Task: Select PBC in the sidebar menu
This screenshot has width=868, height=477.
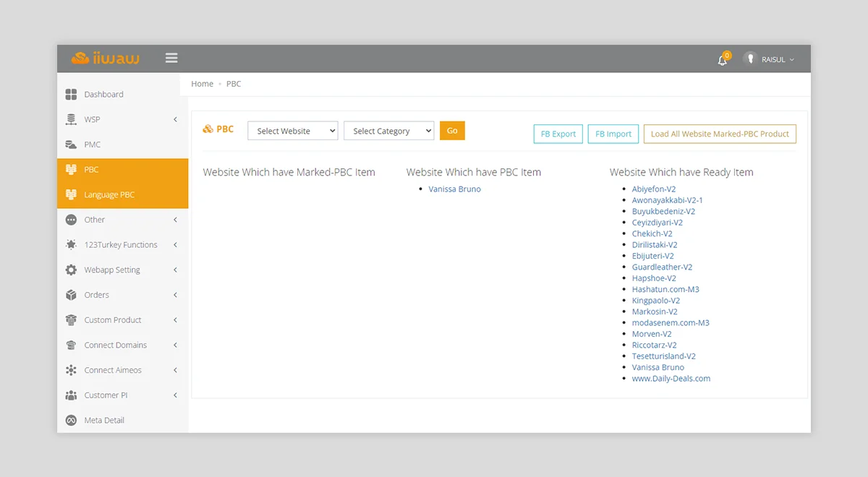Action: tap(70, 169)
